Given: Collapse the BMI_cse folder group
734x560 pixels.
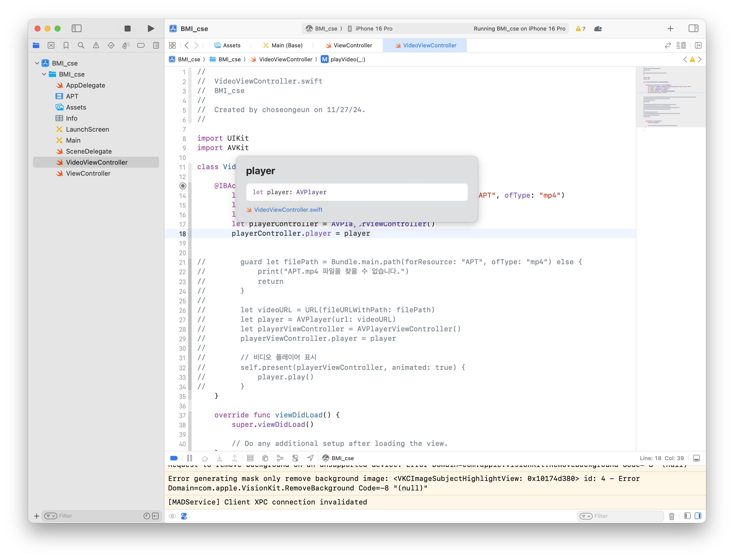Looking at the screenshot, I should [x=44, y=74].
